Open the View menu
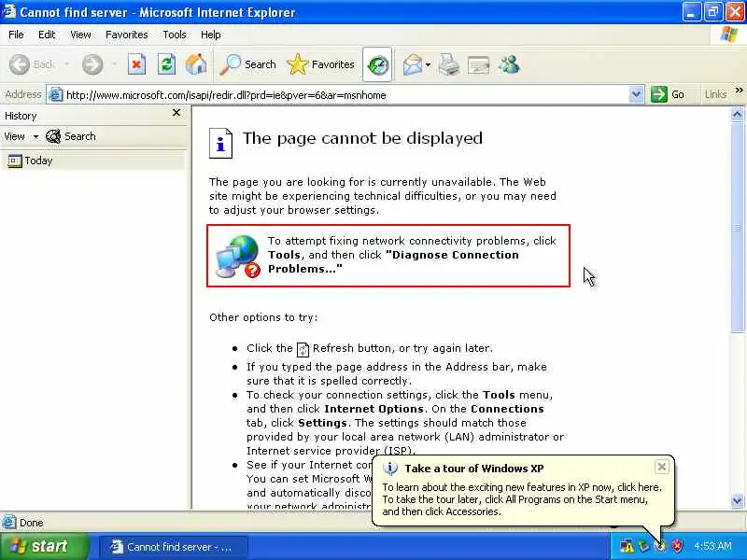The height and width of the screenshot is (560, 747). tap(80, 35)
